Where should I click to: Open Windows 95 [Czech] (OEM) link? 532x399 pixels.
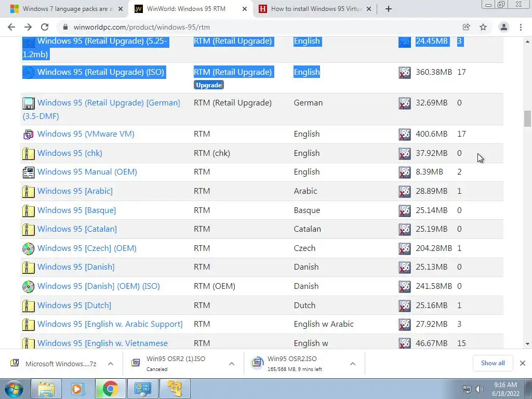[x=87, y=248]
